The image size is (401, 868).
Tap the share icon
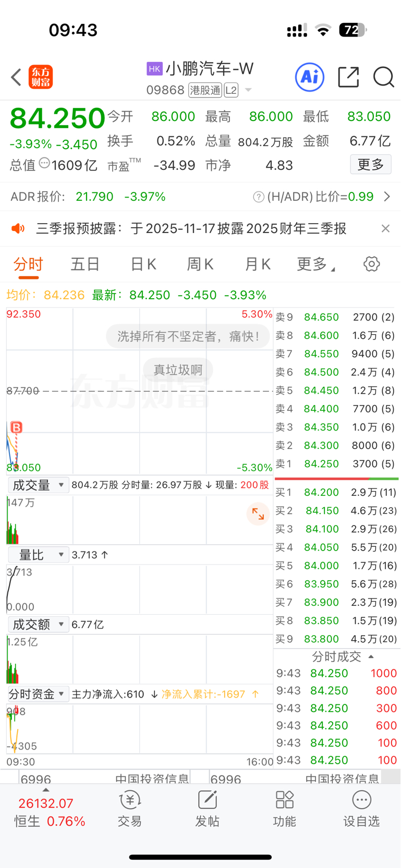point(348,77)
